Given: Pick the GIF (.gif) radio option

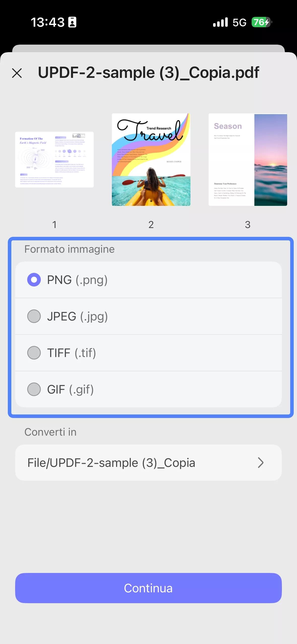Looking at the screenshot, I should (x=34, y=389).
